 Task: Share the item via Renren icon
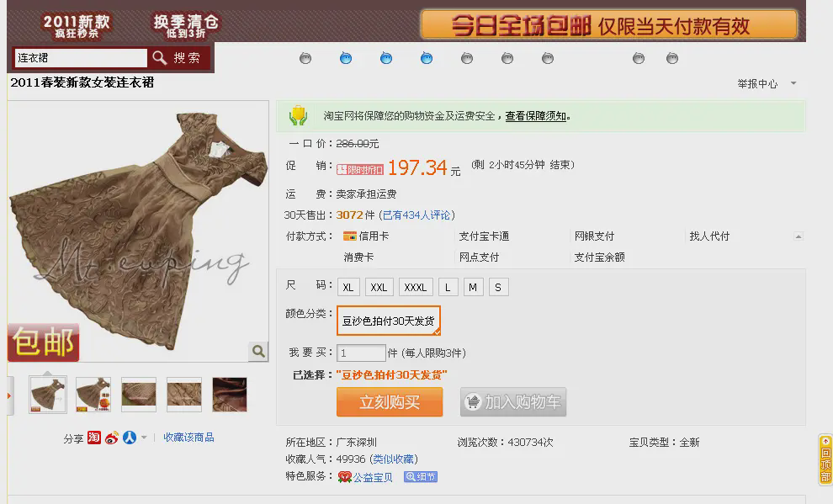tap(130, 438)
